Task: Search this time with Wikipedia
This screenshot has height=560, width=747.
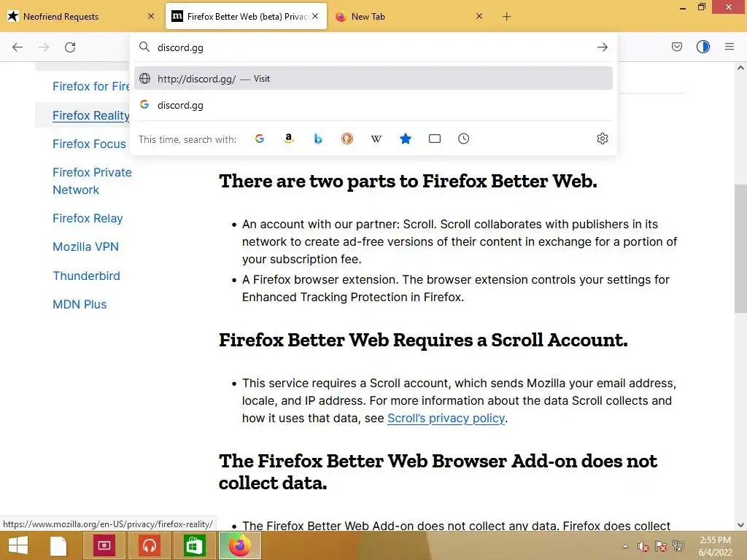Action: [376, 139]
